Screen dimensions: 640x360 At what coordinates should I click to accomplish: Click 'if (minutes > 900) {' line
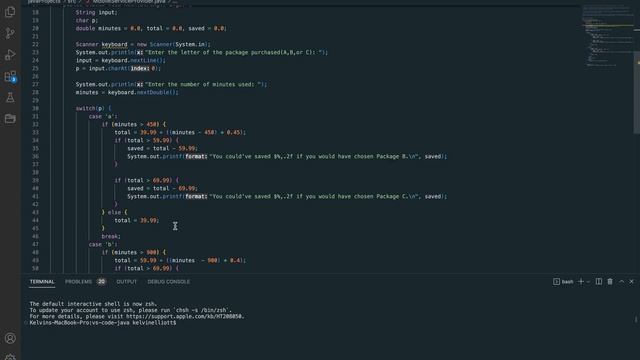(x=134, y=253)
